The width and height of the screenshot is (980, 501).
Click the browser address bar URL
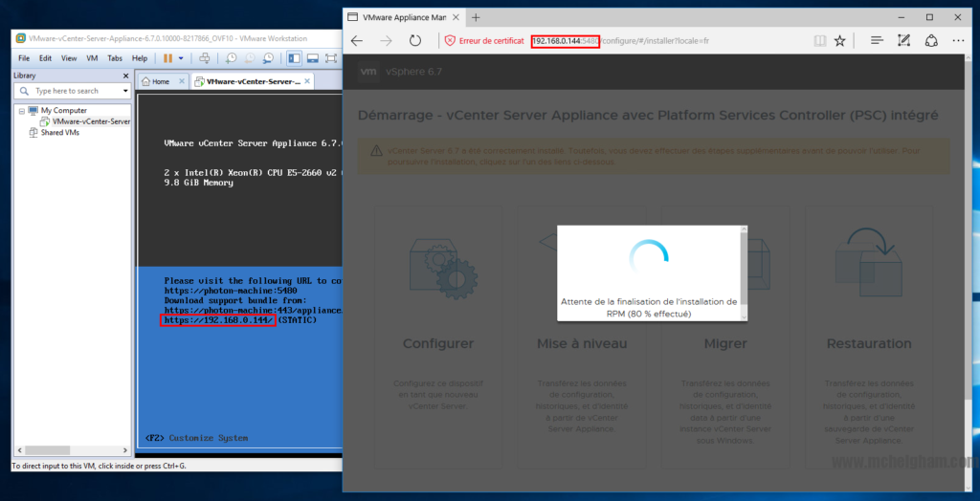(620, 41)
